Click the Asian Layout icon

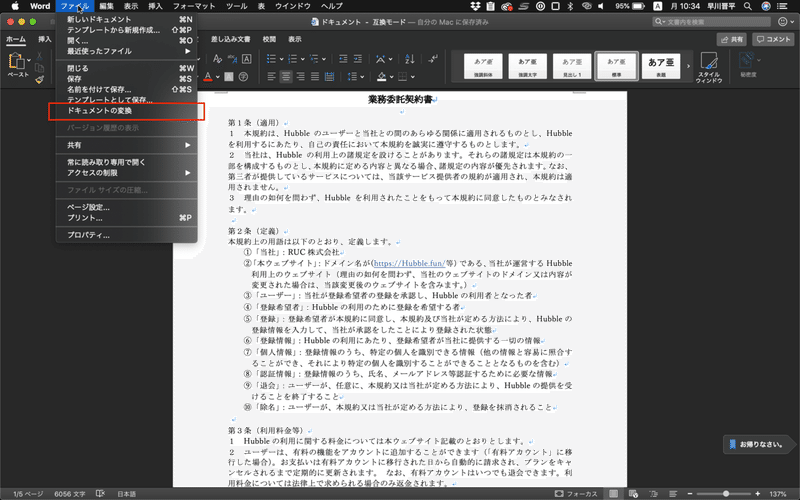click(x=381, y=59)
